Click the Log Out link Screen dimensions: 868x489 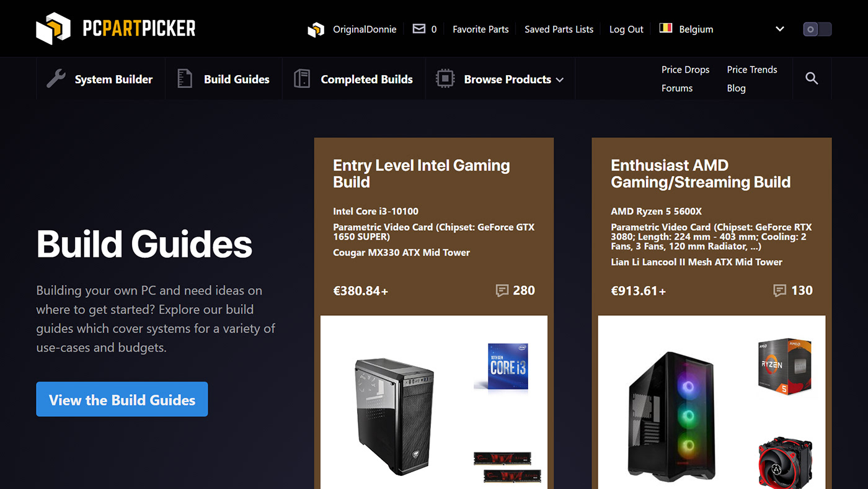[x=626, y=29]
